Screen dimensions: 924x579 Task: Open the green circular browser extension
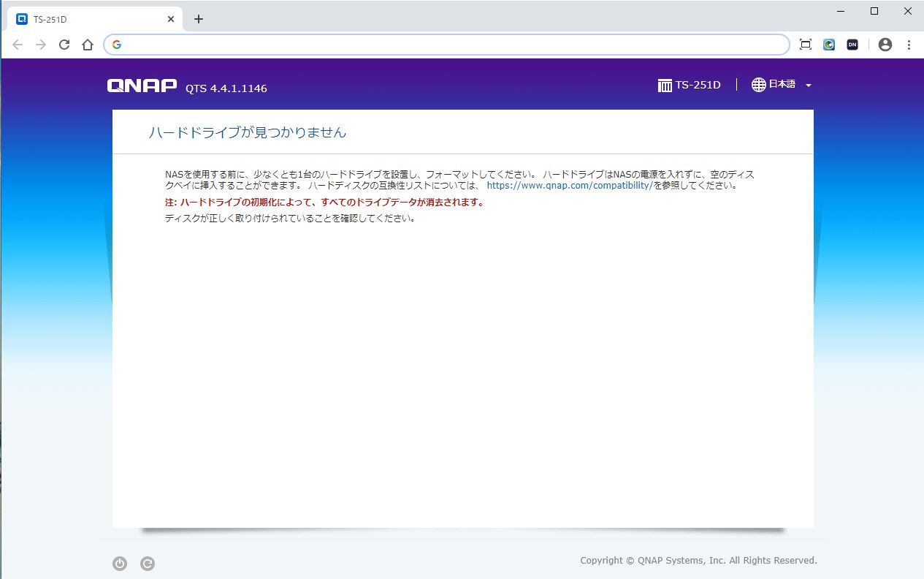(x=829, y=45)
